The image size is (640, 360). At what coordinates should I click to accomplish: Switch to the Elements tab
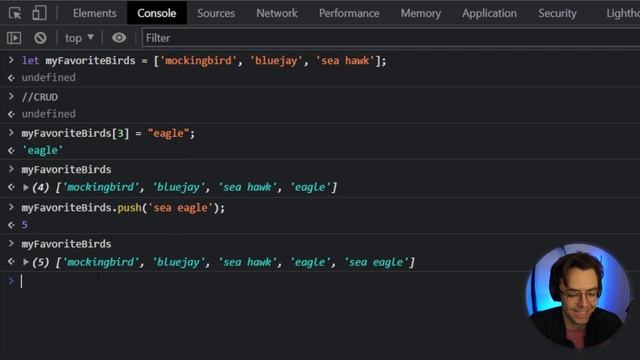coord(94,13)
